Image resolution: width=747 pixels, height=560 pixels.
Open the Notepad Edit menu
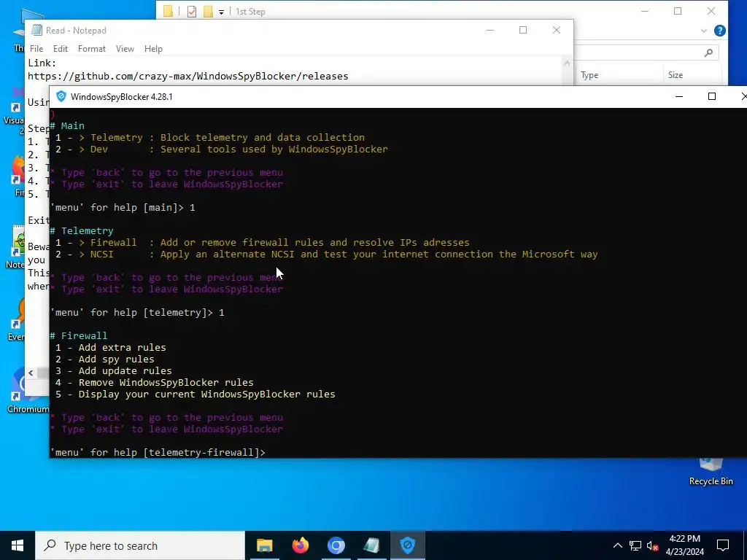click(61, 49)
